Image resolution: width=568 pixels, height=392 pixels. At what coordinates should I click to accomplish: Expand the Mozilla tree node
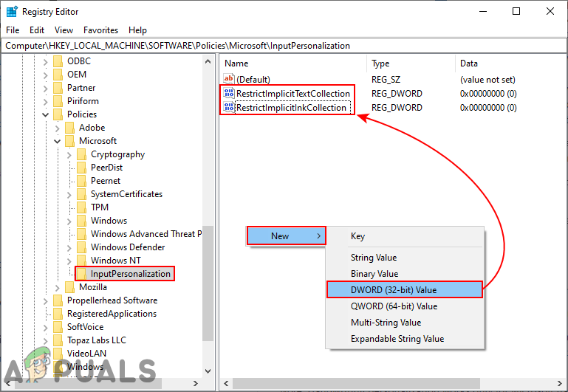[x=57, y=288]
